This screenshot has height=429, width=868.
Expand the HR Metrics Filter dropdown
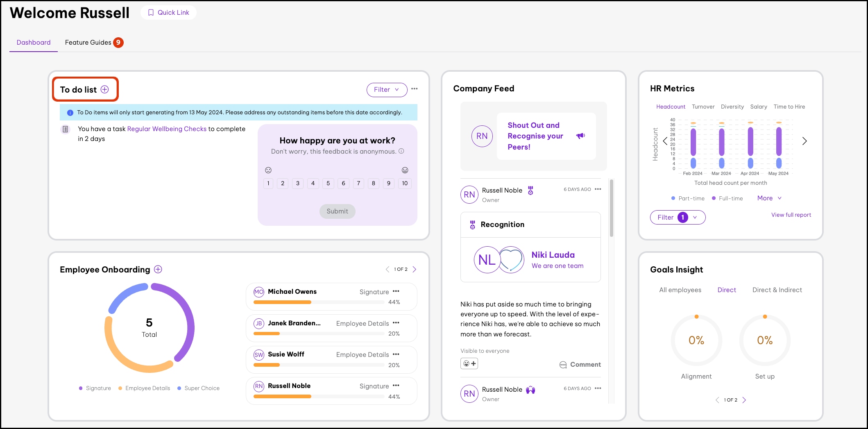click(x=678, y=217)
